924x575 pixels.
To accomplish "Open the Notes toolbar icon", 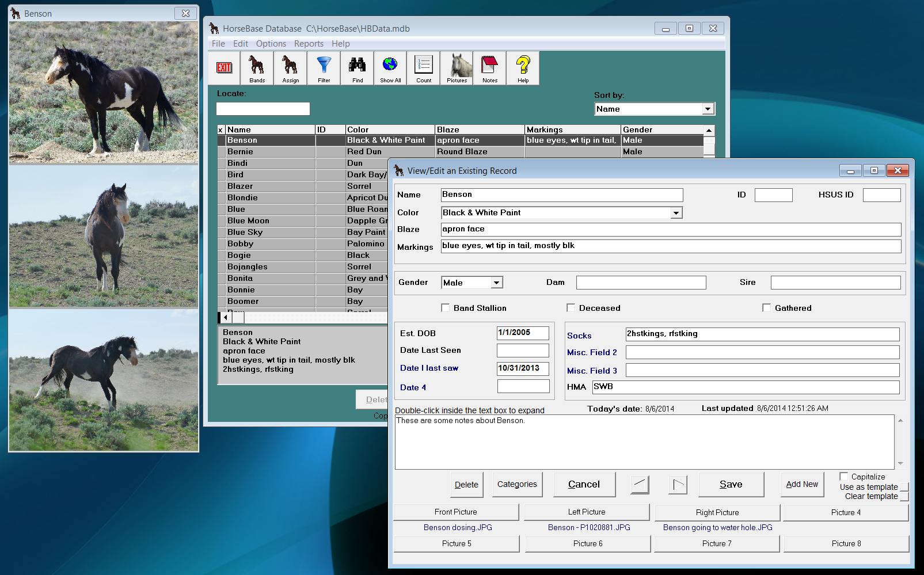I will click(490, 68).
